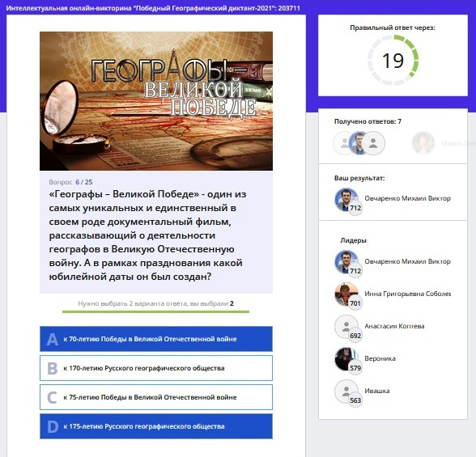Click the Овчаренко avatar in Лидеры list
The width and height of the screenshot is (476, 457).
click(x=346, y=262)
